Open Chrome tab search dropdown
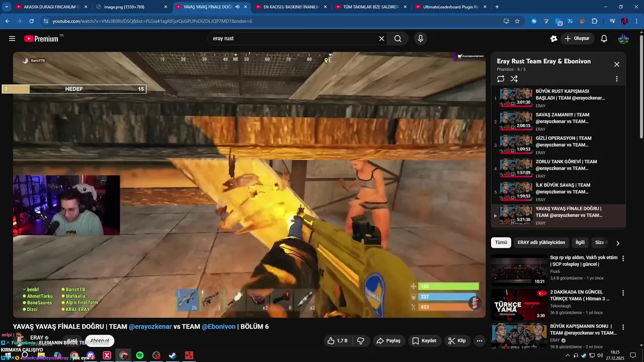Viewport: 644px width, 362px height. click(6, 7)
